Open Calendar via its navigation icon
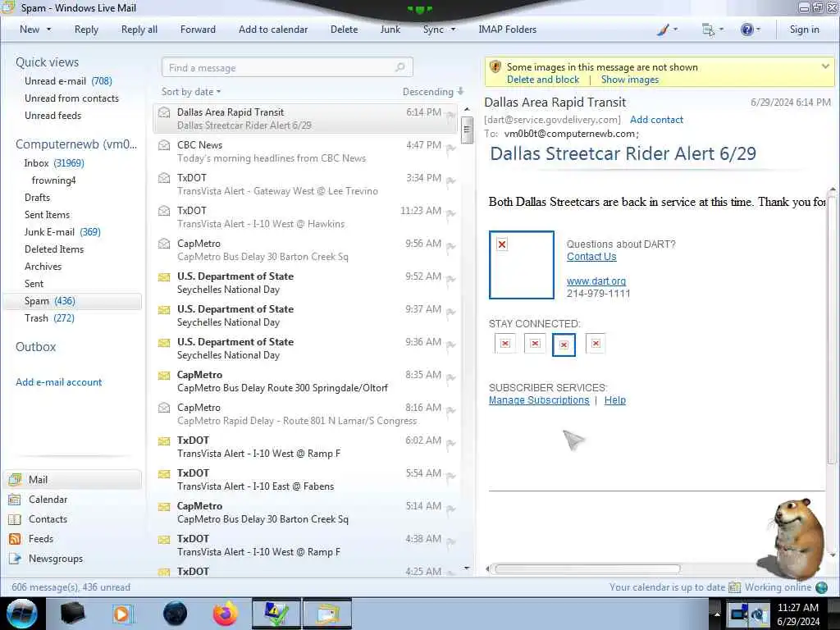This screenshot has height=630, width=840. pos(15,500)
